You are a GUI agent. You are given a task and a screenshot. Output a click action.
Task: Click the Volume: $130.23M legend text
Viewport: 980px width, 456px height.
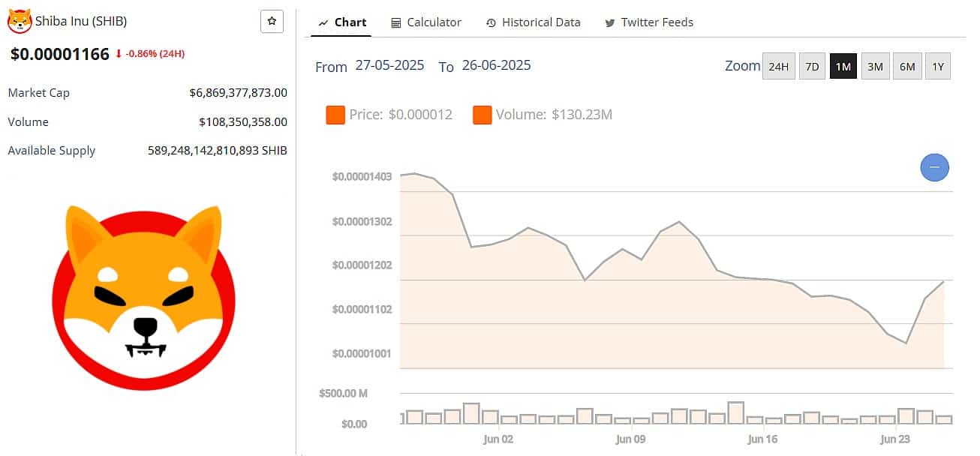(555, 115)
